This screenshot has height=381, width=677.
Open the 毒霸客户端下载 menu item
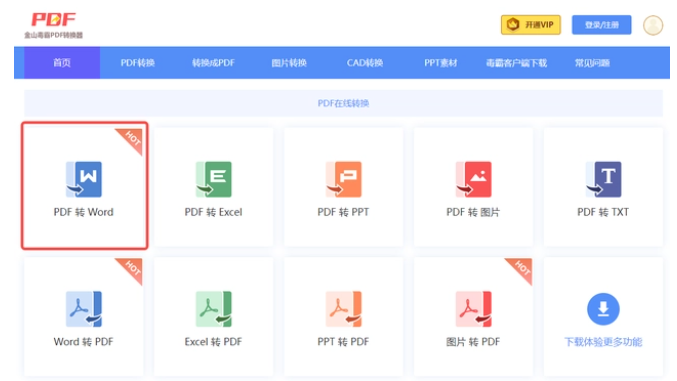[516, 63]
